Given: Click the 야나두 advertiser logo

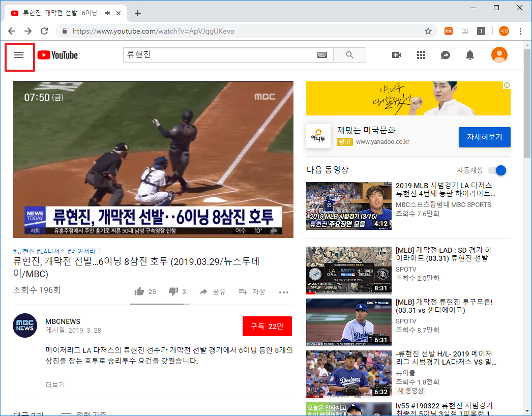Looking at the screenshot, I should tap(318, 136).
